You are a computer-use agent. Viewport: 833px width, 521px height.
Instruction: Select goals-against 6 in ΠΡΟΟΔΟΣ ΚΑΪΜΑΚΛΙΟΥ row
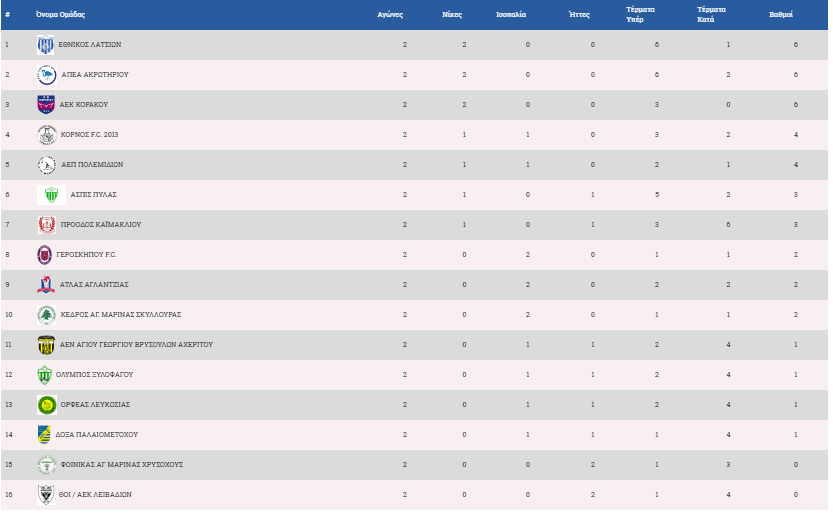(728, 225)
